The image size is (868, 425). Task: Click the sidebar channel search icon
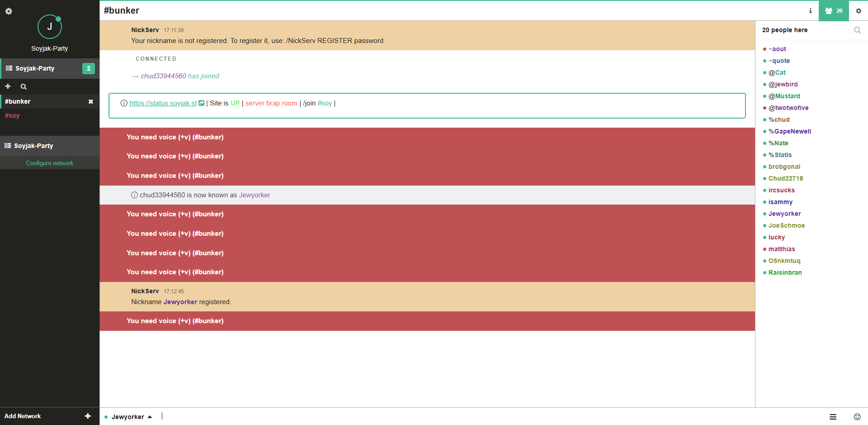coord(24,86)
